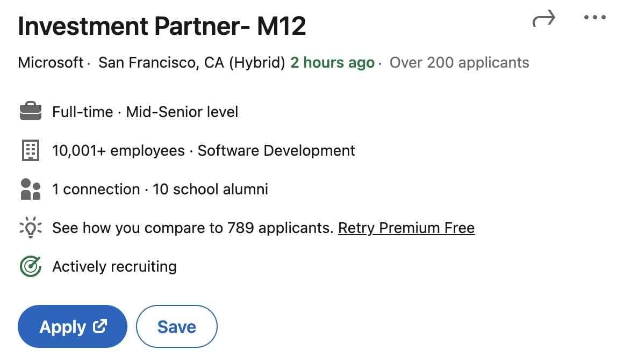Click the Microsoft company name
This screenshot has width=631, height=364.
pos(51,63)
